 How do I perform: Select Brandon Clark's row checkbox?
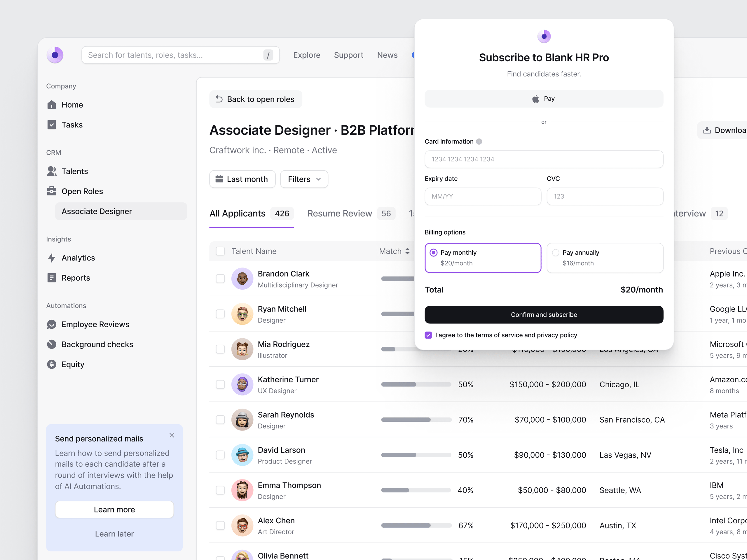tap(220, 279)
